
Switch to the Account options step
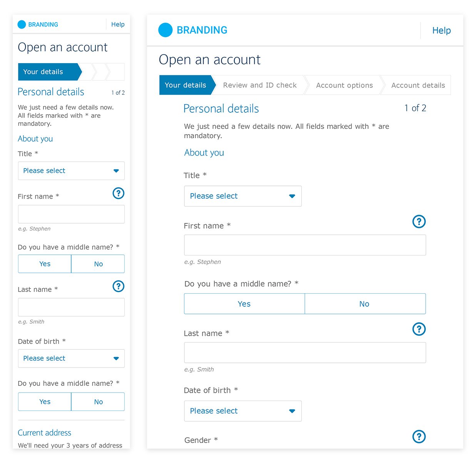coord(344,85)
